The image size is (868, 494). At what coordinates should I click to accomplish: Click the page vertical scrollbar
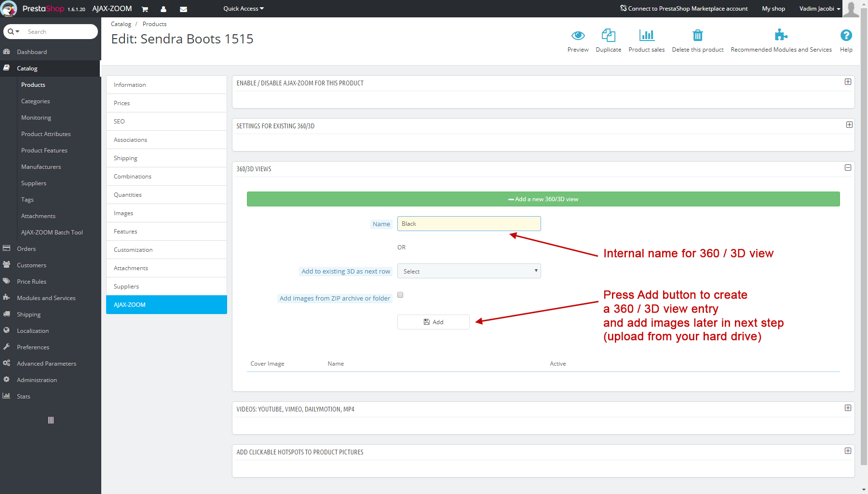[x=864, y=236]
